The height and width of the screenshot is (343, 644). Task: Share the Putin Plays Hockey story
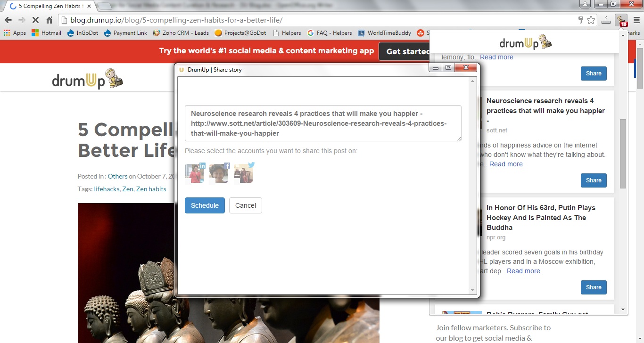coord(594,287)
